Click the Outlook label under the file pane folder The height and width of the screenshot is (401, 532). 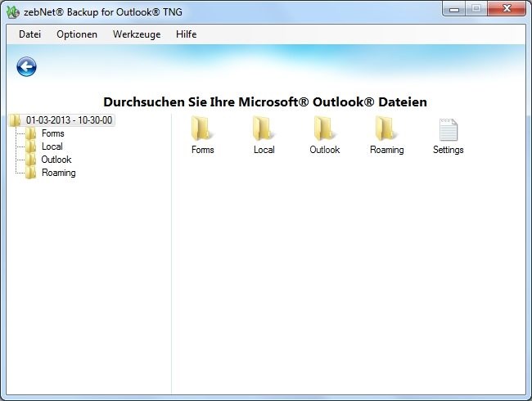coord(325,150)
